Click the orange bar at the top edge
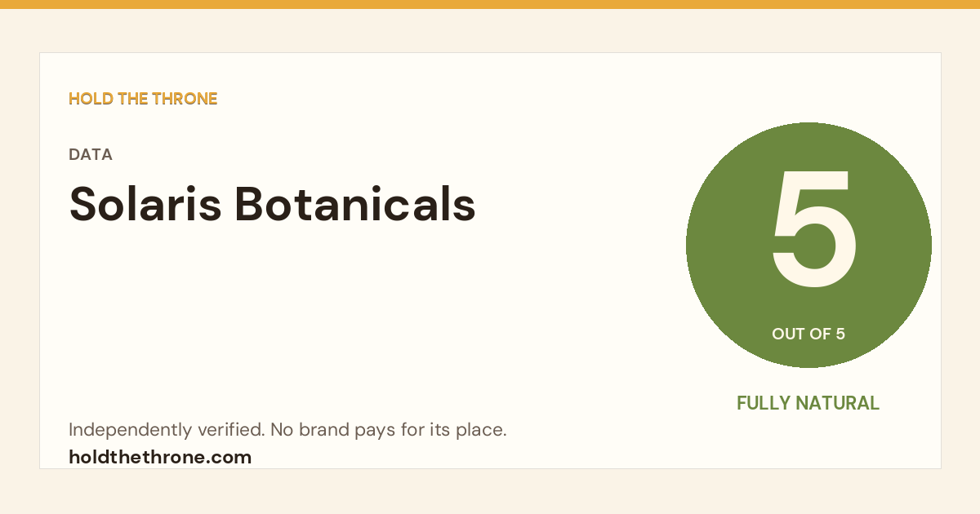The image size is (980, 514). click(490, 4)
